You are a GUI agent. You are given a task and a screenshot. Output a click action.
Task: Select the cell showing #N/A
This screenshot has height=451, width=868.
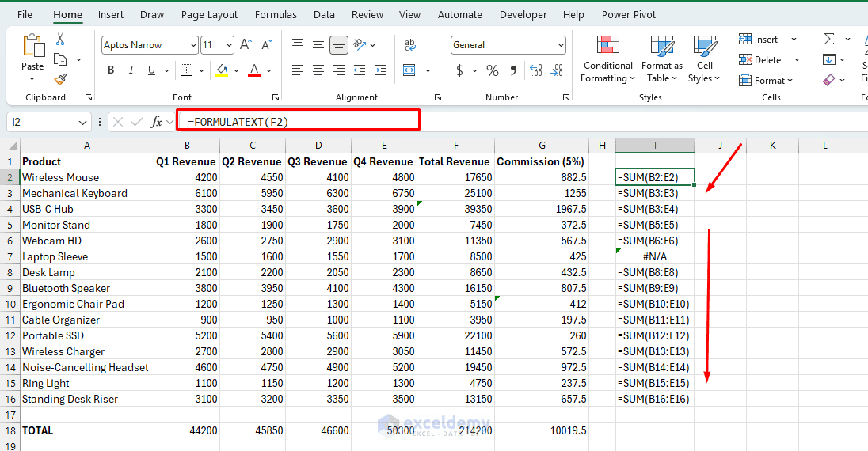point(655,257)
